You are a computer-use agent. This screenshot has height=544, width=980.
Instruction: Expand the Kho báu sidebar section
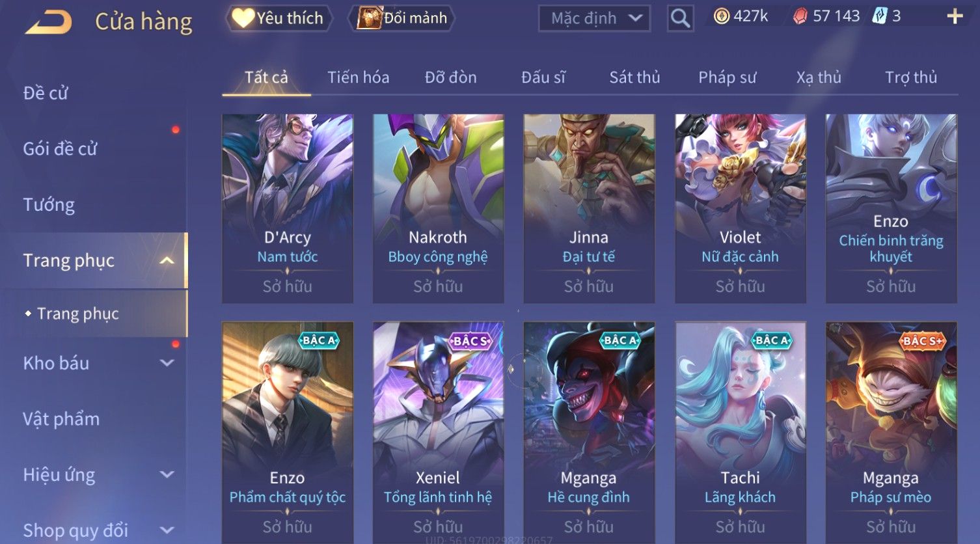click(x=167, y=363)
